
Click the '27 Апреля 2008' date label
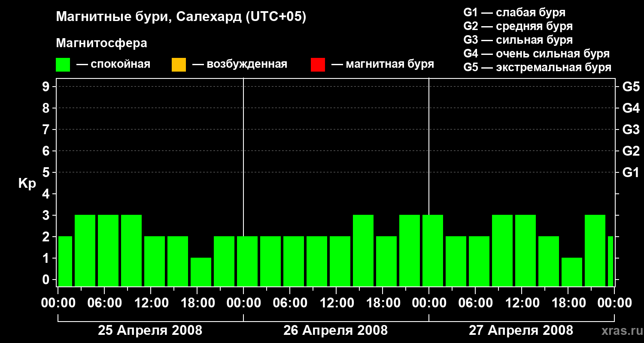click(x=521, y=331)
